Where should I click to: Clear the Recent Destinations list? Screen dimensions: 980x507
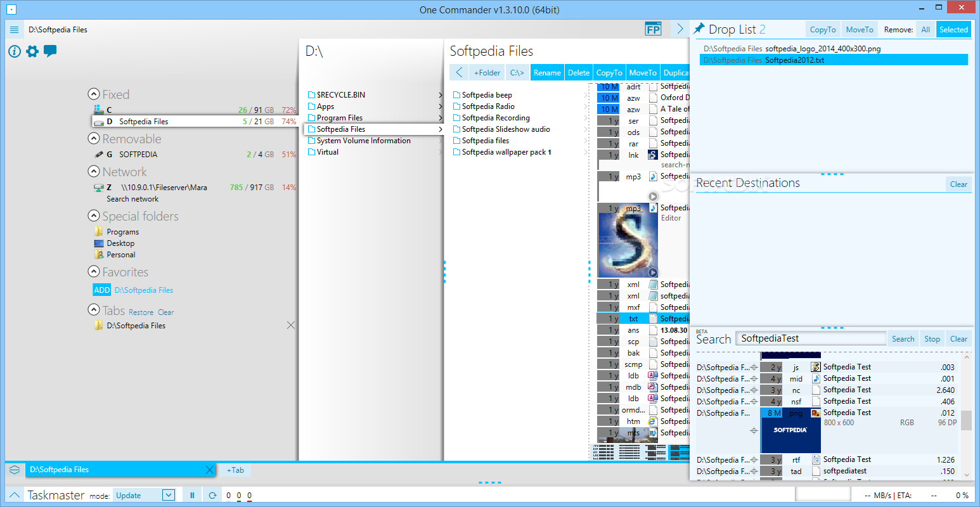(958, 184)
